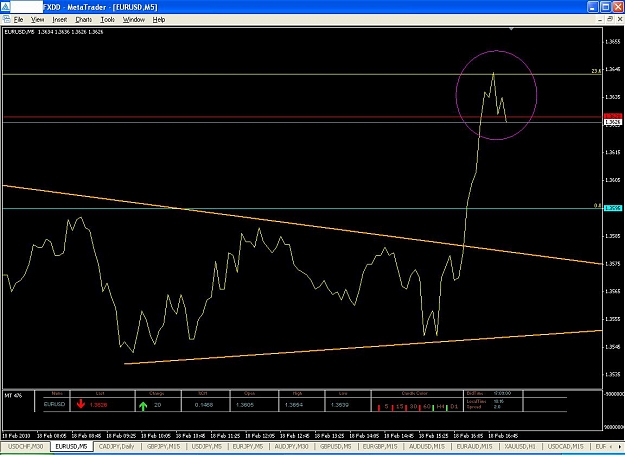Screen dimensions: 625x455
Task: Click the MetaTrader application icon in title bar
Action: tap(5, 7)
